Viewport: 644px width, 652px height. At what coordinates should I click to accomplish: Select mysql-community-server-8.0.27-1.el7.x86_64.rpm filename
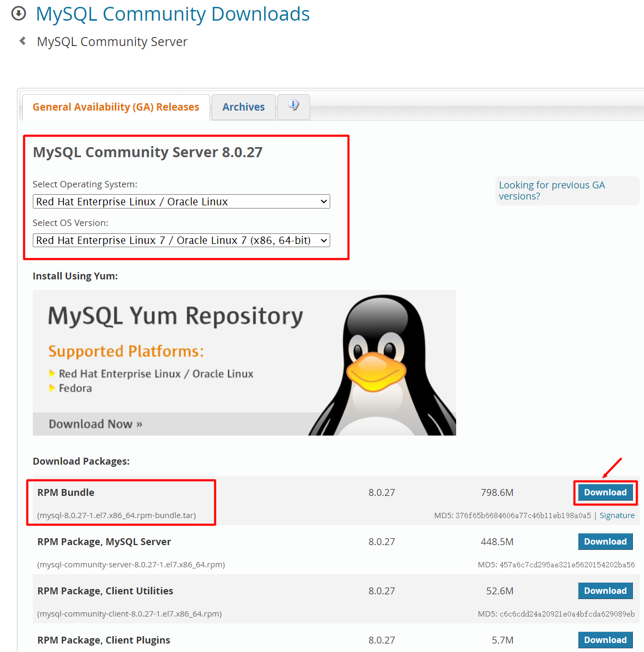[131, 565]
